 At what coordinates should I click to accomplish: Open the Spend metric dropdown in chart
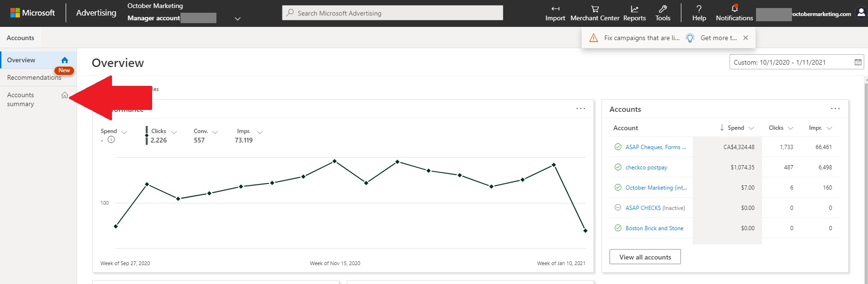pyautogui.click(x=124, y=133)
